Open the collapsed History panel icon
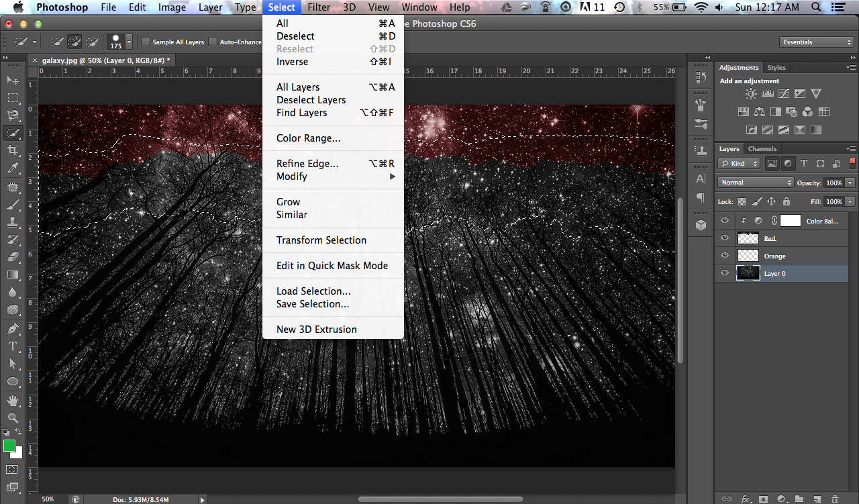This screenshot has width=859, height=504. point(701,77)
